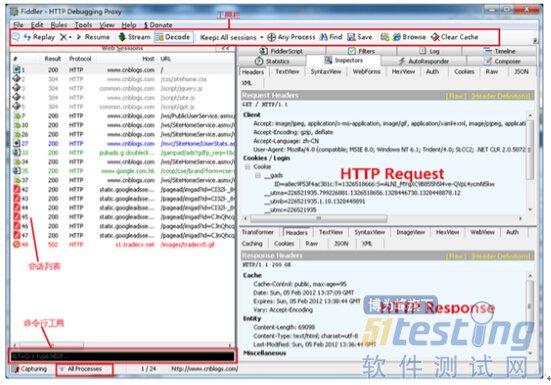Click the icon of session 7

click(16, 116)
